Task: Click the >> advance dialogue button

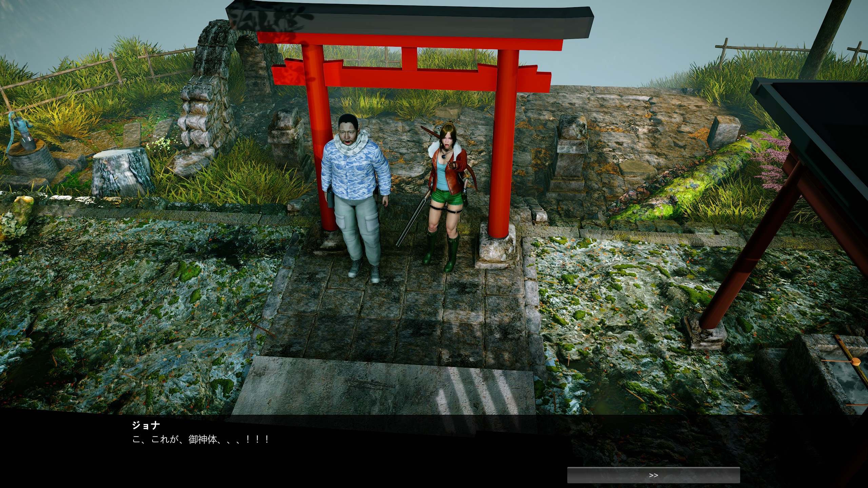Action: point(653,475)
